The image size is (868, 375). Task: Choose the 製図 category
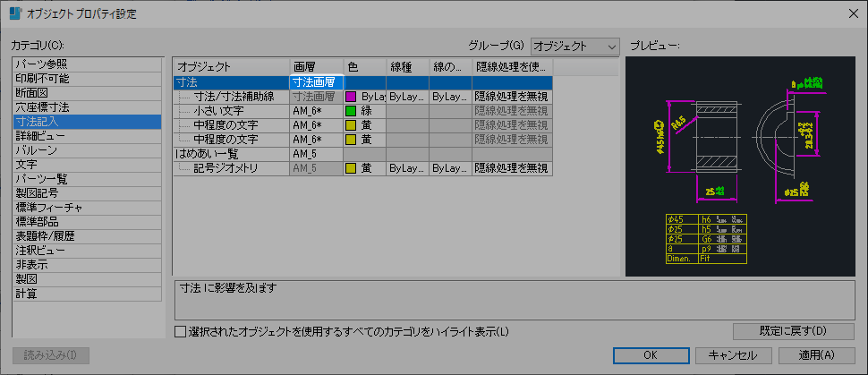click(88, 280)
